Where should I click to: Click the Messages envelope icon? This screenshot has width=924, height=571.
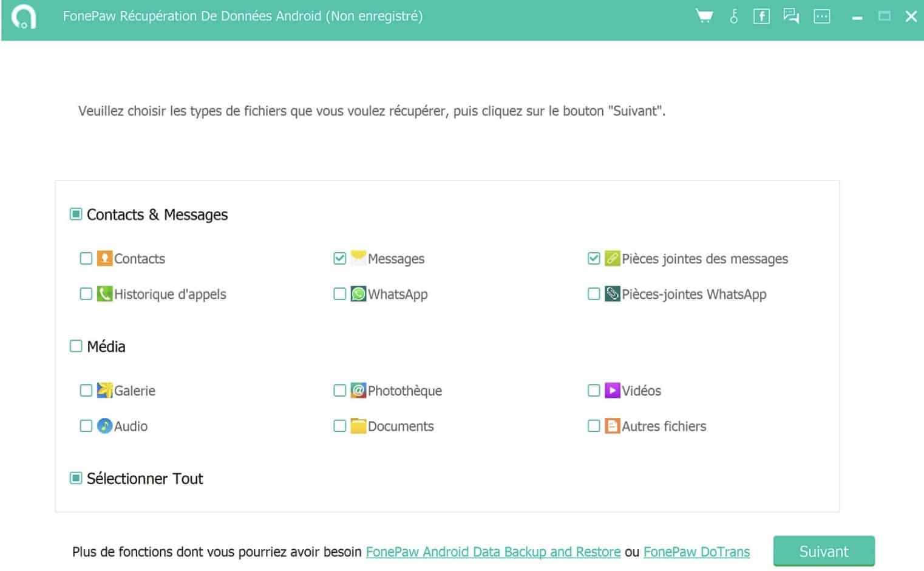[359, 258]
